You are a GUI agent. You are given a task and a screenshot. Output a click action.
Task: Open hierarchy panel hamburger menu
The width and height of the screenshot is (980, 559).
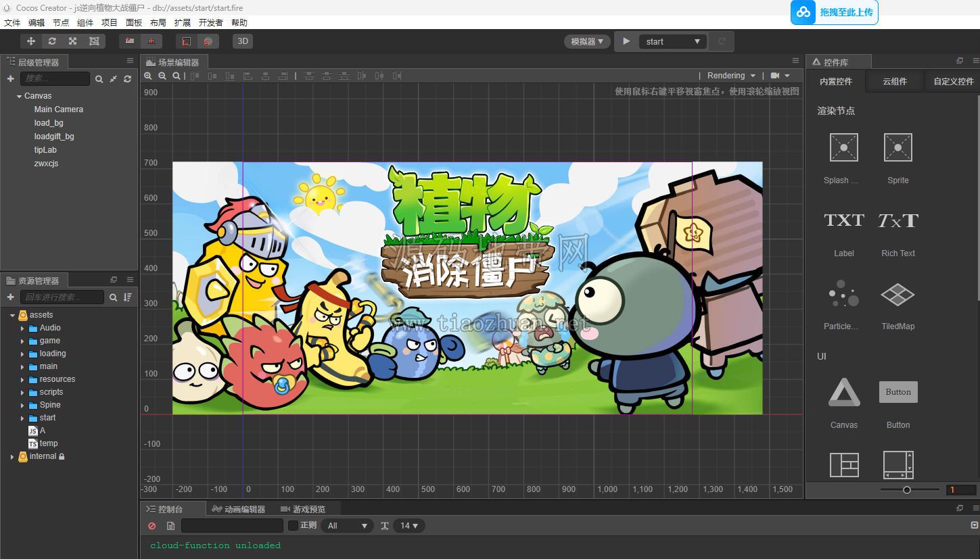point(130,61)
